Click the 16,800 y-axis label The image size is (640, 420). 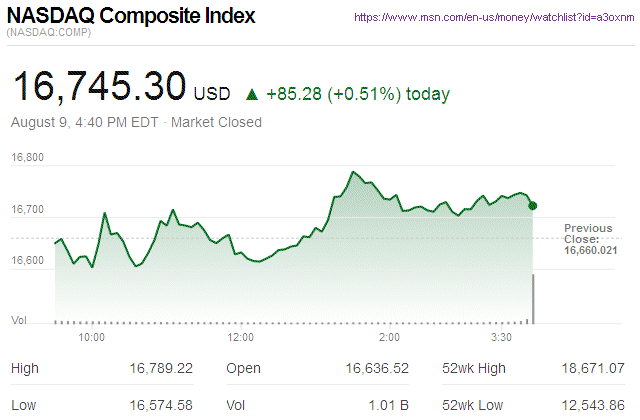click(x=27, y=158)
